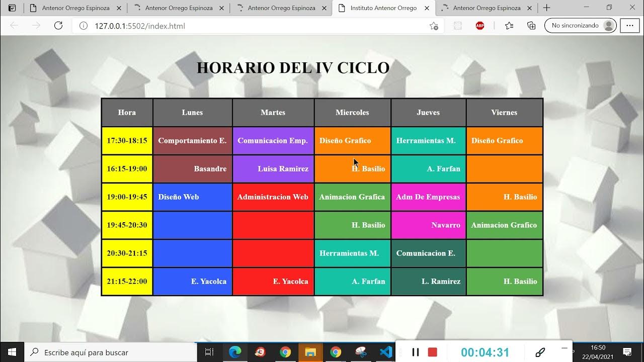Click the Navarro teacher cell

428,225
